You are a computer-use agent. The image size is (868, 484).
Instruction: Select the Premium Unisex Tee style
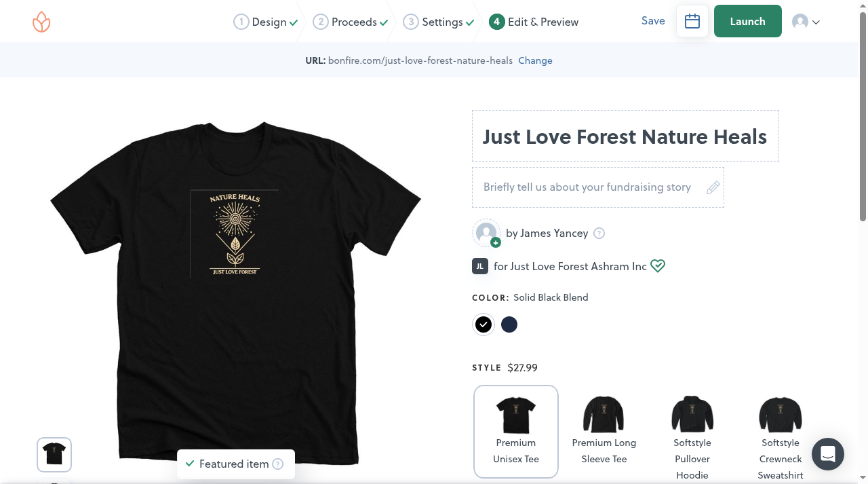pyautogui.click(x=516, y=432)
